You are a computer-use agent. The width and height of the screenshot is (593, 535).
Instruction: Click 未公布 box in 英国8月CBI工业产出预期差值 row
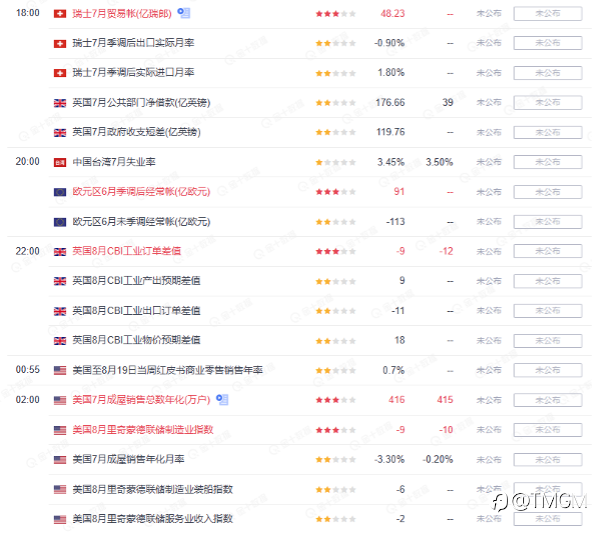pyautogui.click(x=548, y=281)
